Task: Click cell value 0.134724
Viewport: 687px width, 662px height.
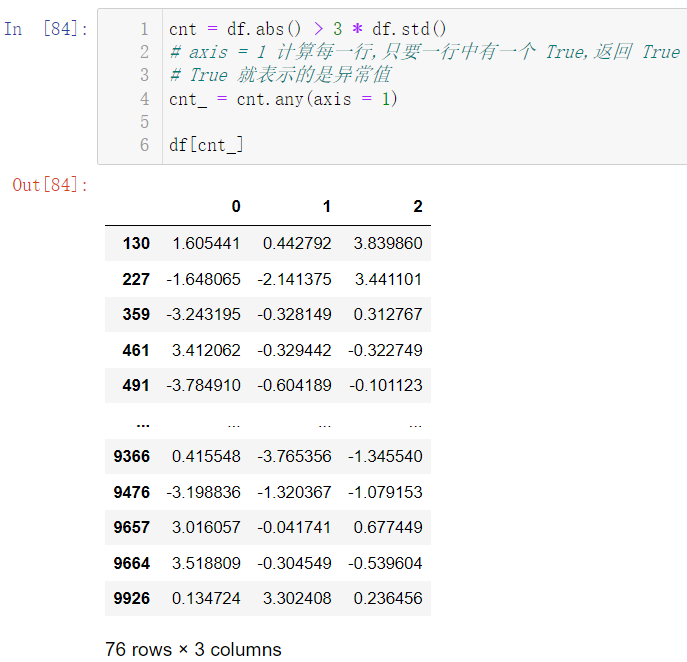Action: [x=206, y=598]
